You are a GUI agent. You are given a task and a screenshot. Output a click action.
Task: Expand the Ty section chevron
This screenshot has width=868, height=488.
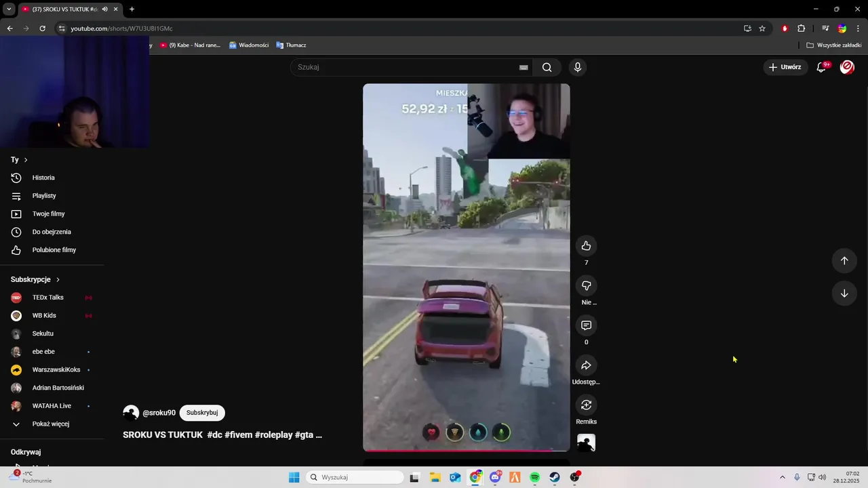pos(26,160)
